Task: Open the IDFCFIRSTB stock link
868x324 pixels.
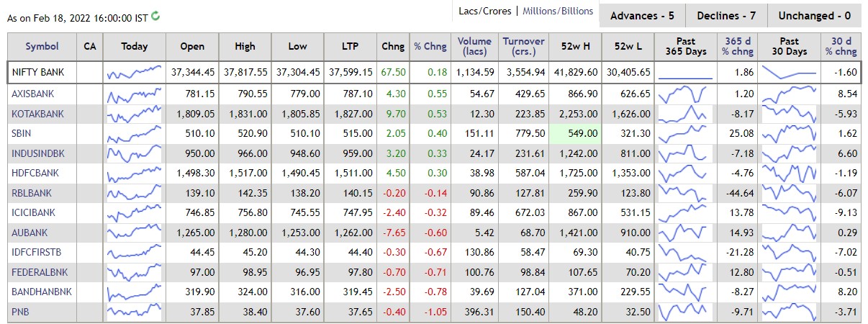Action: point(37,252)
